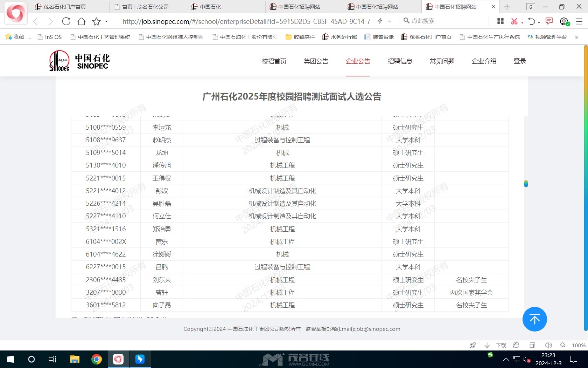Click the blue scroll-to-top arrow button
The image size is (588, 368).
click(534, 319)
